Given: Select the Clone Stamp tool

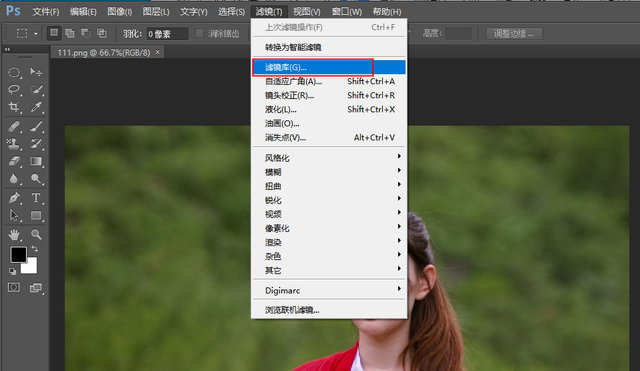Looking at the screenshot, I should point(14,144).
